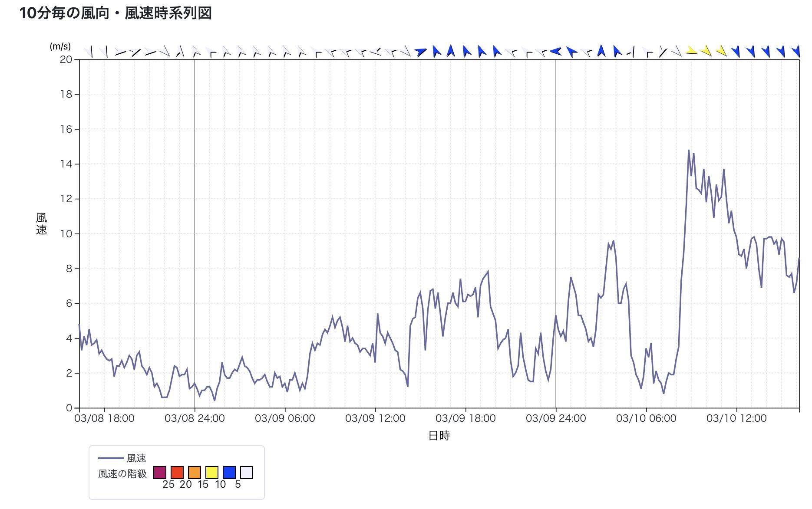Image resolution: width=812 pixels, height=509 pixels.
Task: Click the legend number 25 under the swatches
Action: tap(168, 485)
